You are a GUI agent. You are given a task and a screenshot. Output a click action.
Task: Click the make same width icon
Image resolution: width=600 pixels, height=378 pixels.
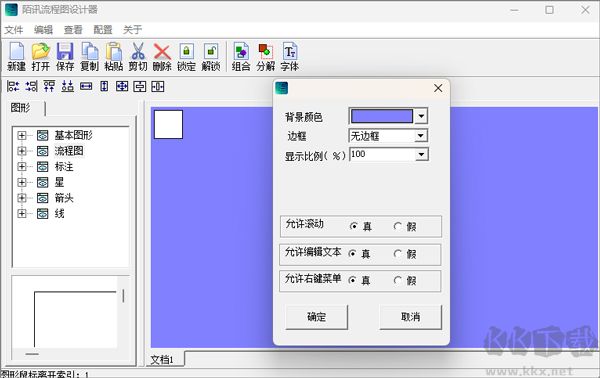86,86
